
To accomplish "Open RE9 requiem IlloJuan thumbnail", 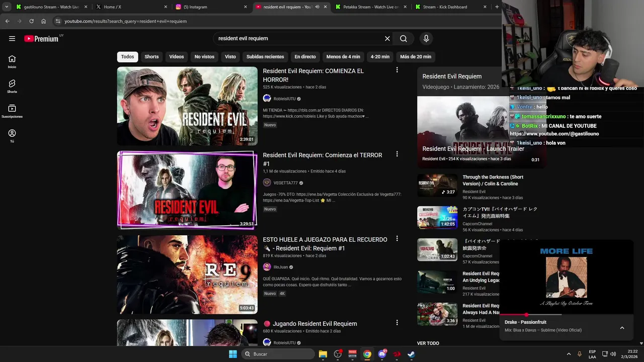I will tap(187, 275).
